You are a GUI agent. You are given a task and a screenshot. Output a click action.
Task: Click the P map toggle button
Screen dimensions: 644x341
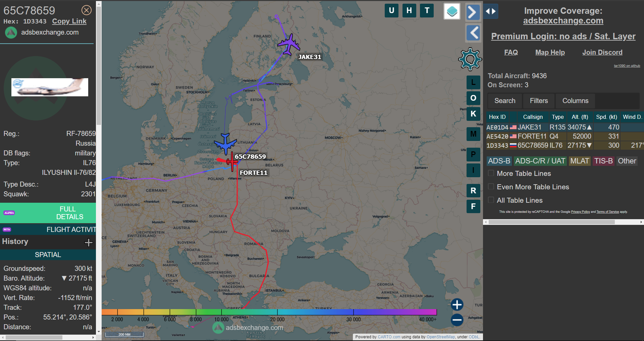click(x=473, y=154)
